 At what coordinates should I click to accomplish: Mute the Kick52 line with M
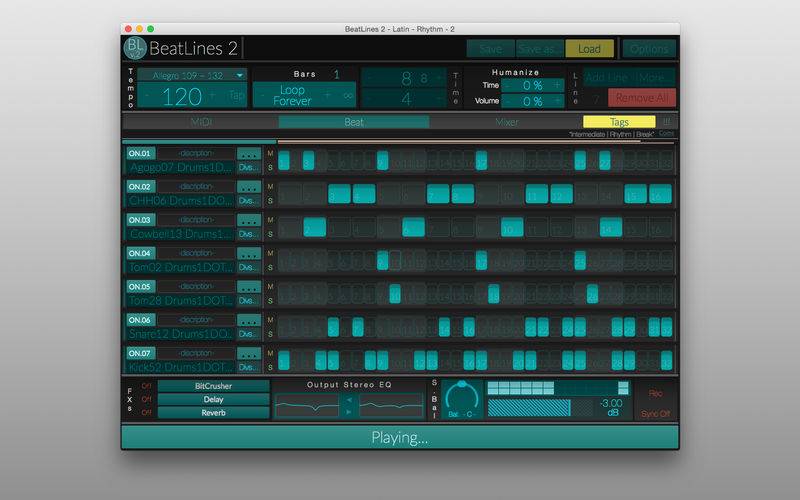270,353
